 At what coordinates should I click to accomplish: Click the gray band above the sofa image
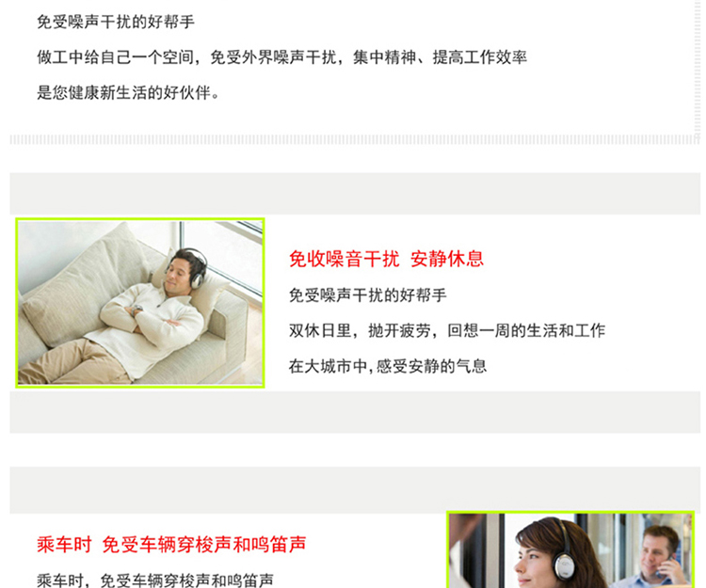point(355,194)
